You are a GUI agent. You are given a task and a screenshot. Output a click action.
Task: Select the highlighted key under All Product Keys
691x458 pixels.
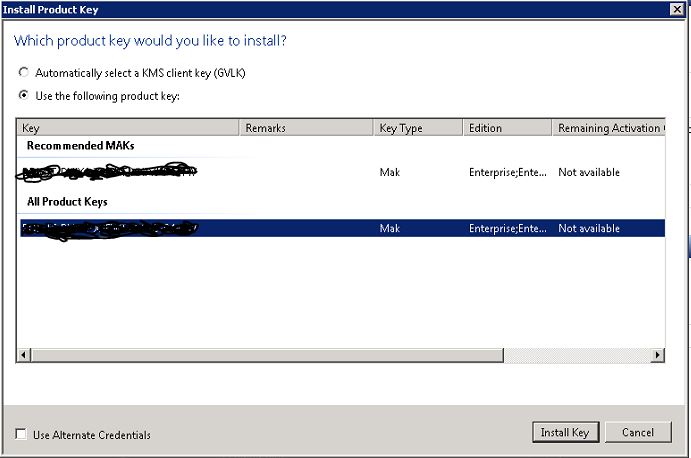[x=108, y=229]
